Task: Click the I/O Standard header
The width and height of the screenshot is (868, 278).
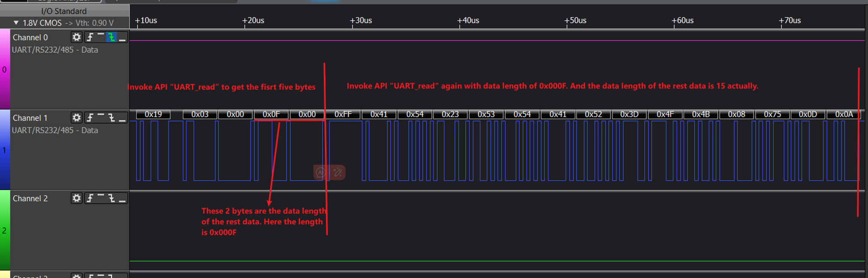Action: click(x=64, y=11)
